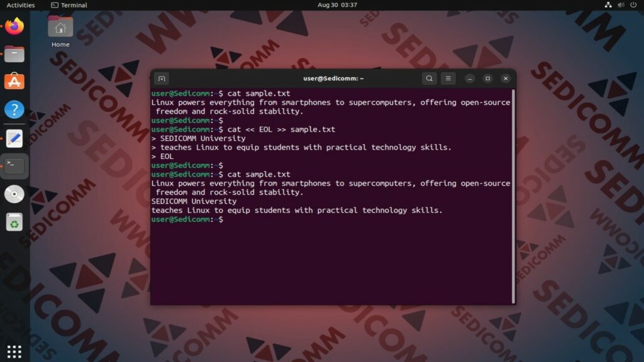Click the text 'cat << EOL >> sample.txt'
Screen dimensions: 644x362
(x=281, y=129)
